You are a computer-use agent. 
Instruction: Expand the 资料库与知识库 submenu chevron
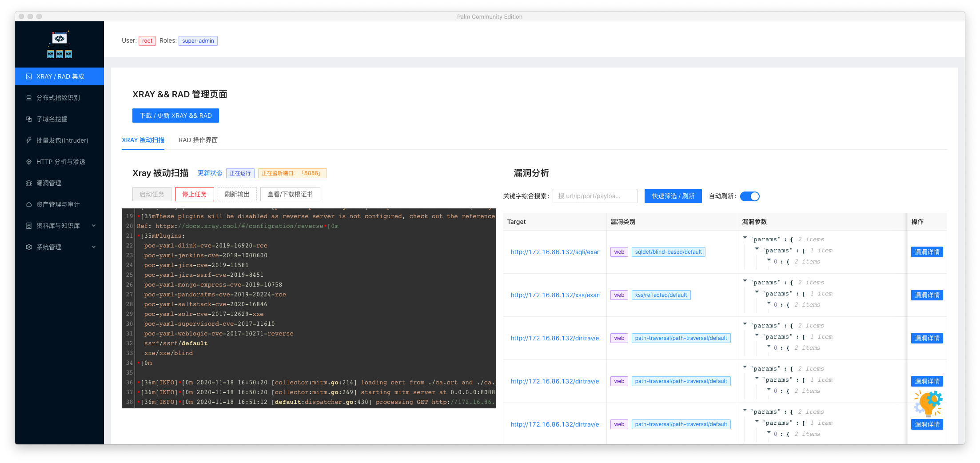pyautogui.click(x=94, y=226)
